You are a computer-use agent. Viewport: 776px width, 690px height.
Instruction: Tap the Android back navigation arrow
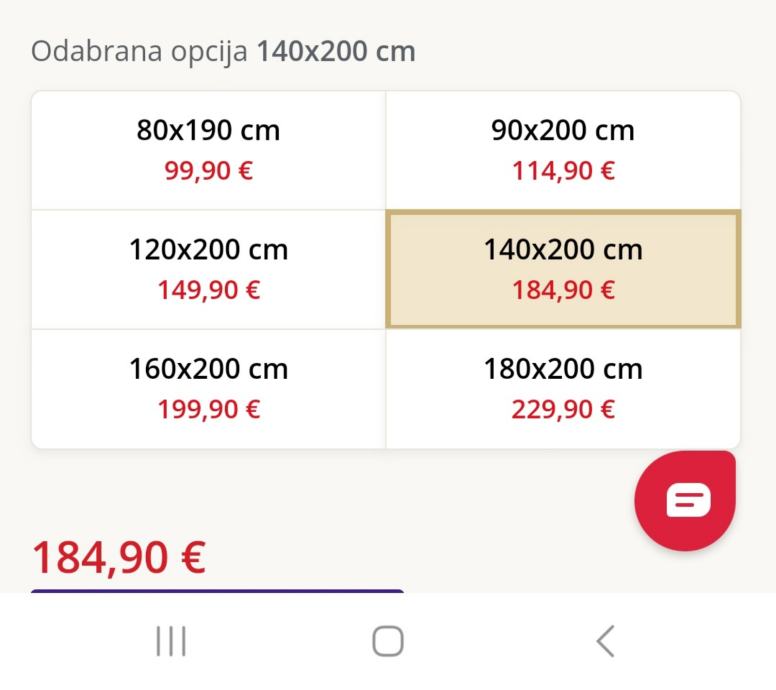pyautogui.click(x=604, y=641)
